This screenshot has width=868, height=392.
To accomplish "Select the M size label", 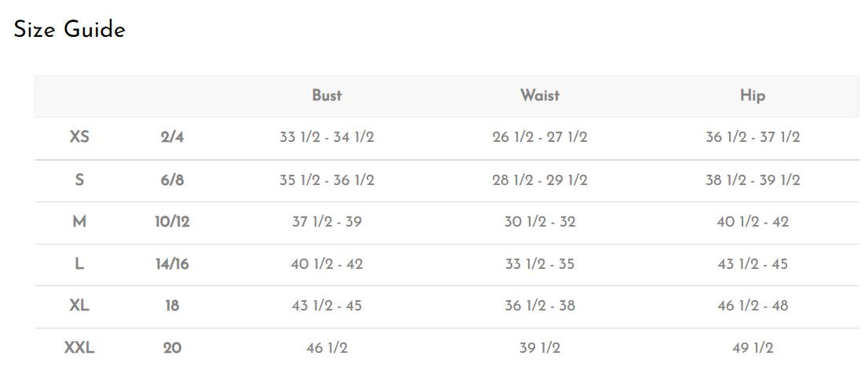I will [79, 222].
